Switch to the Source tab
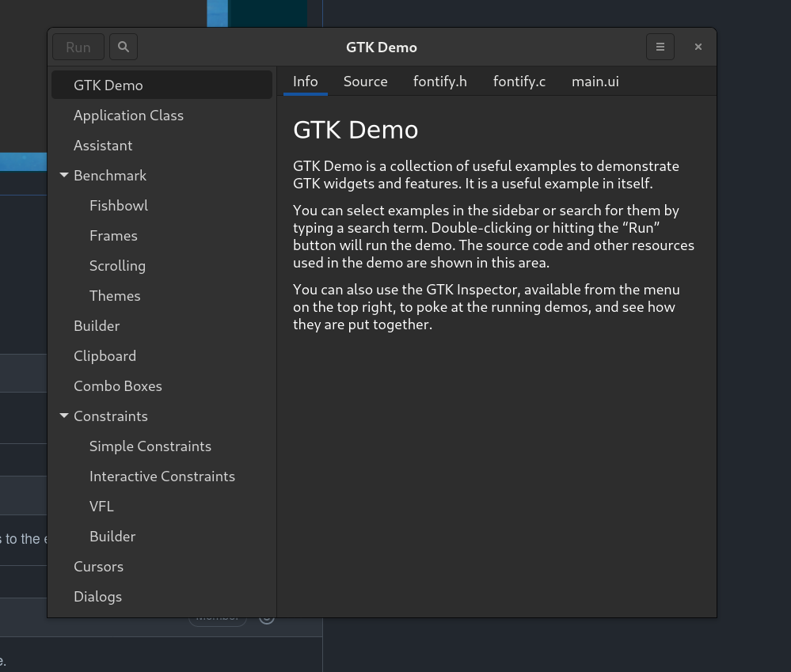The width and height of the screenshot is (791, 672). click(365, 81)
